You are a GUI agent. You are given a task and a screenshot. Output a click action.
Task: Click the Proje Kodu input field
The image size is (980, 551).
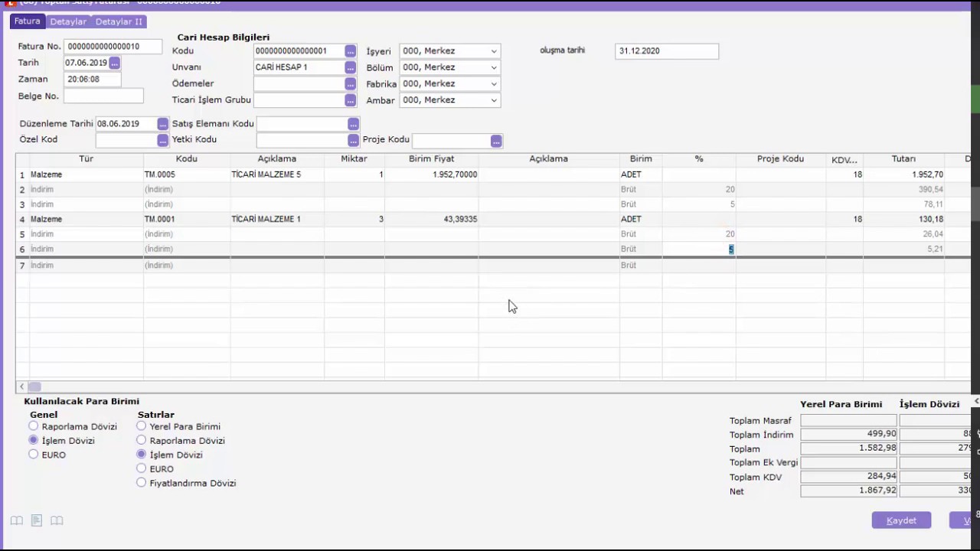(452, 141)
